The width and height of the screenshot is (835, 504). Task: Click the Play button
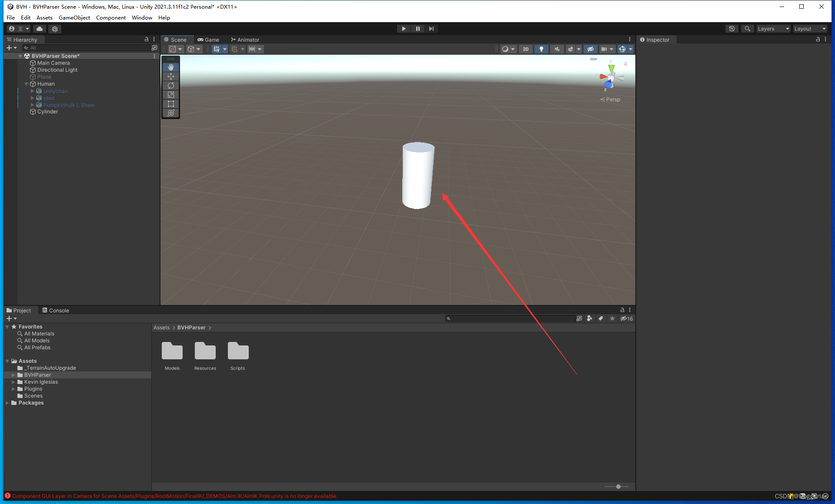point(404,29)
